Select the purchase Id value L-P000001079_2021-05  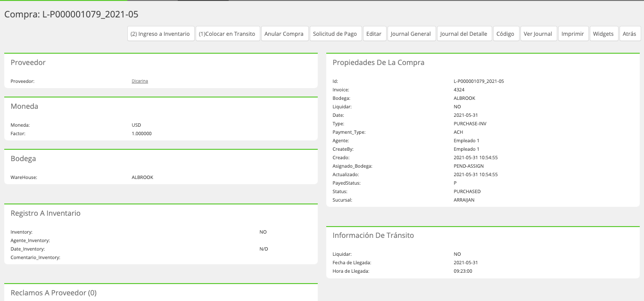479,81
